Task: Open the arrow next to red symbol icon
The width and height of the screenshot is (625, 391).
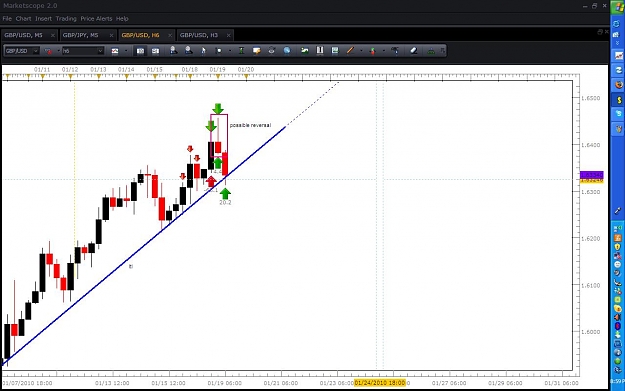Action: (59, 51)
